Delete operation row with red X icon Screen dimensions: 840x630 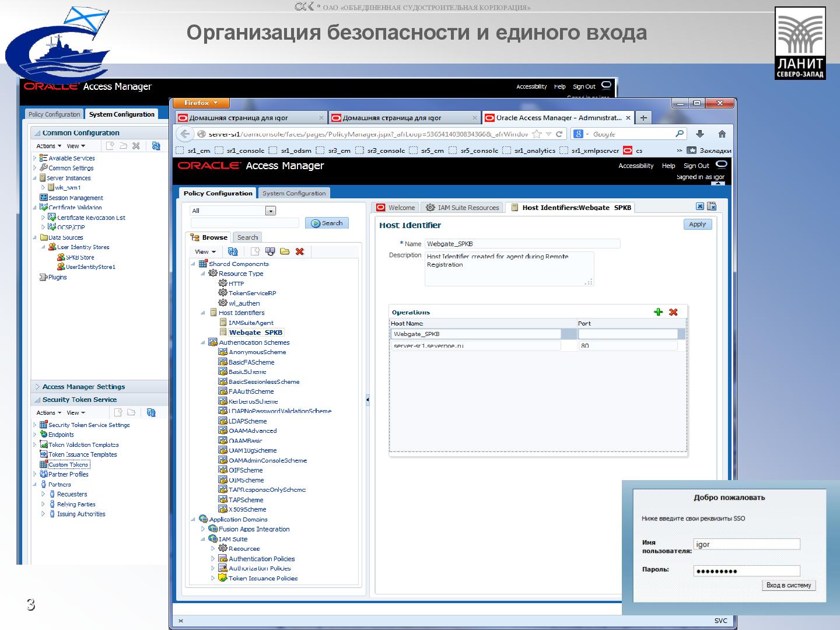pyautogui.click(x=673, y=312)
